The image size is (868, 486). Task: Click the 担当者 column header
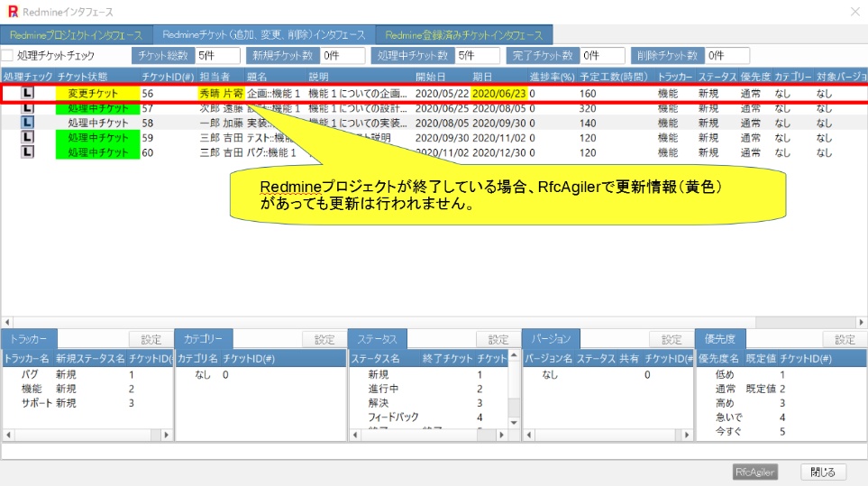tap(221, 77)
